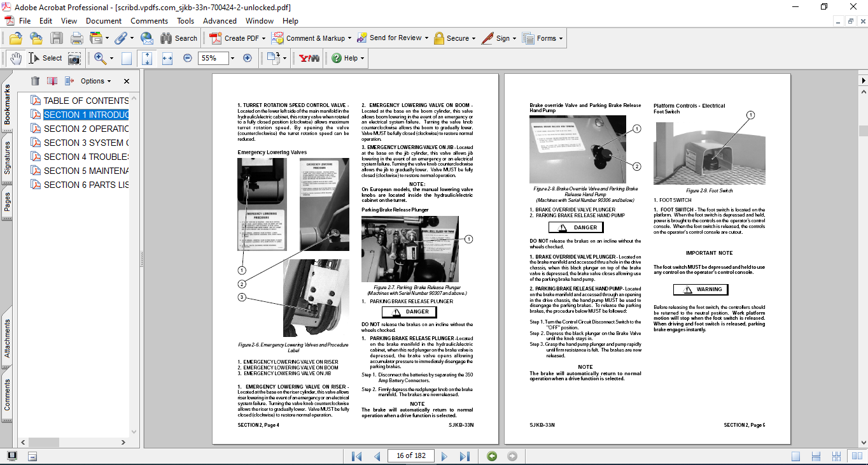The width and height of the screenshot is (868, 465).
Task: Click the Zoom Out minus button
Action: (x=188, y=58)
